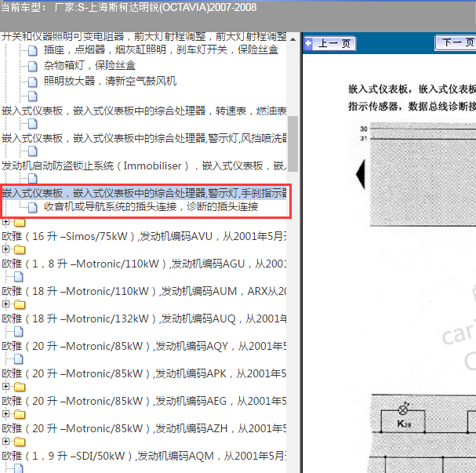Image resolution: width=476 pixels, height=473 pixels.
Task: Open document icon beside 杂物箱灯，保险丝盒
Action: point(32,66)
